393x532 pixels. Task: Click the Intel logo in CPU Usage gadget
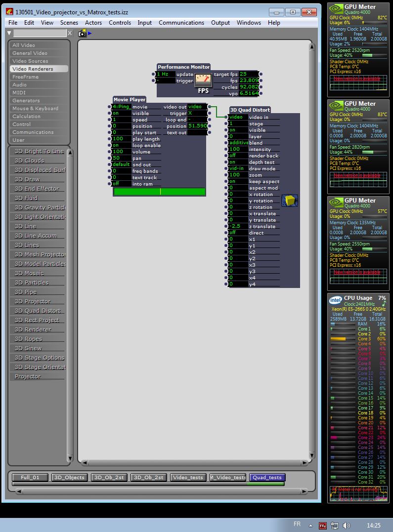335,300
